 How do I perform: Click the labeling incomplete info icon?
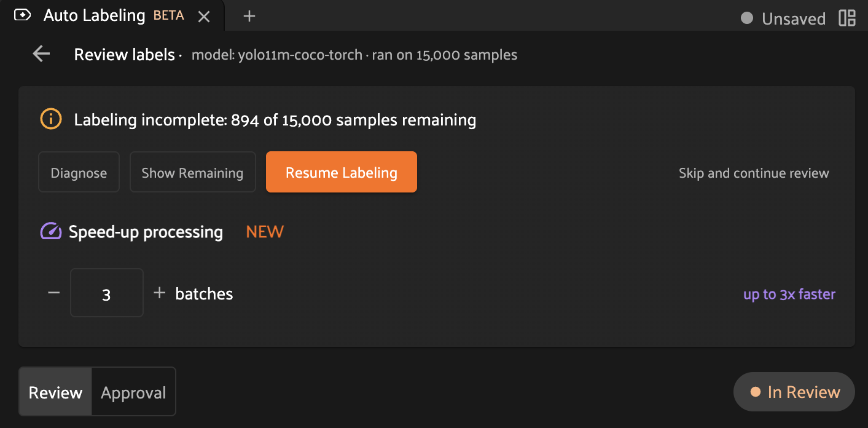pos(51,119)
